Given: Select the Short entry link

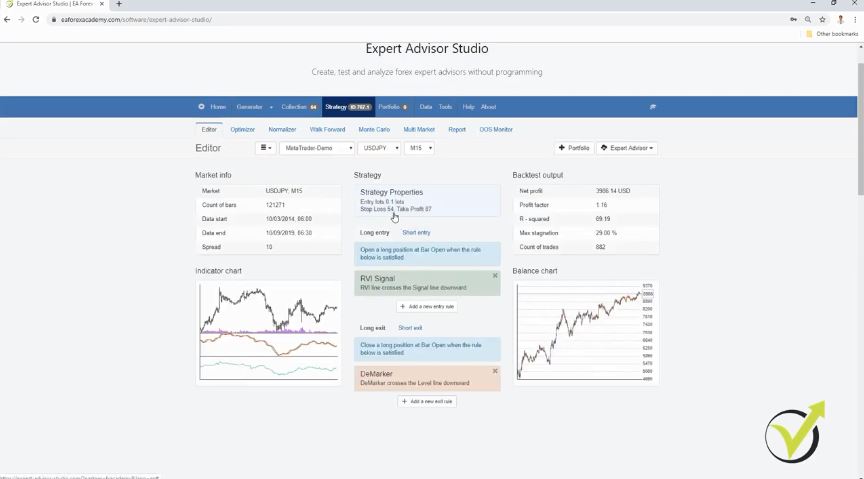Looking at the screenshot, I should (x=416, y=233).
